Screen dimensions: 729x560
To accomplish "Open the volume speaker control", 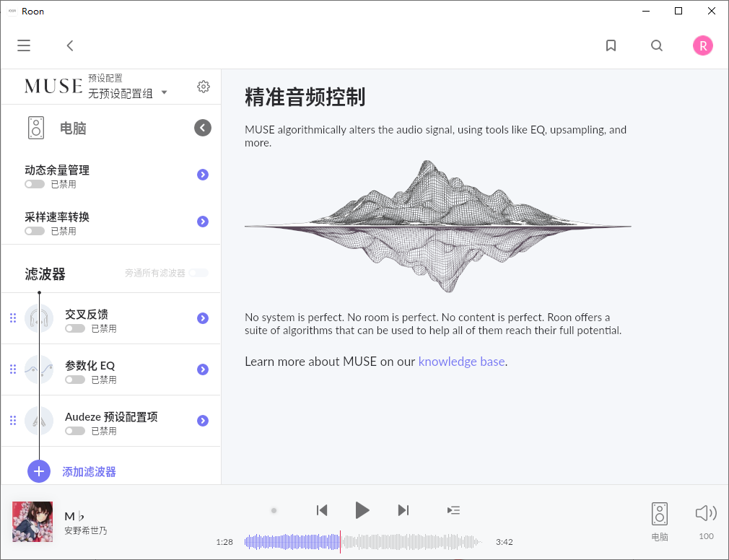I will (x=706, y=513).
